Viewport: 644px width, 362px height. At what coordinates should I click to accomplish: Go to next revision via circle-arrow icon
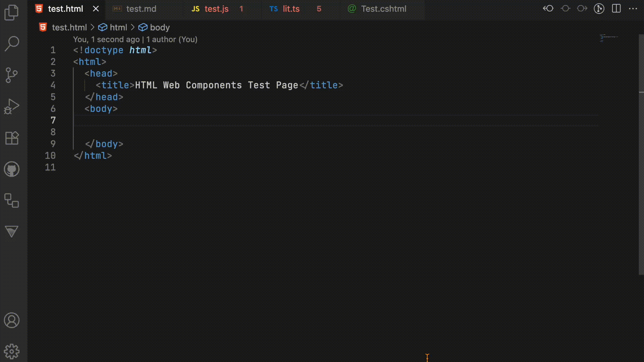pyautogui.click(x=582, y=8)
